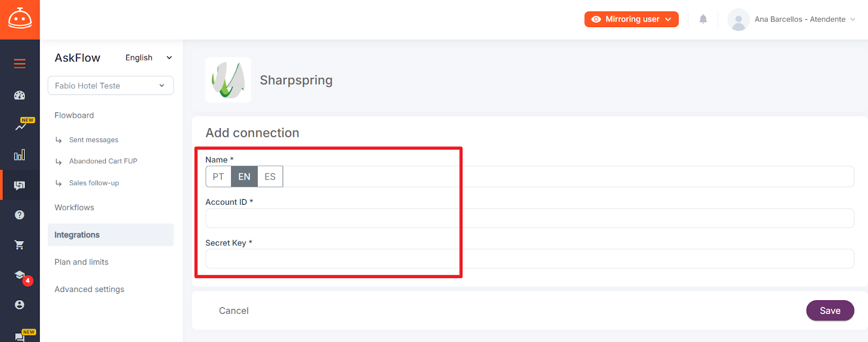The height and width of the screenshot is (342, 868).
Task: Open the help question mark icon
Action: [20, 215]
